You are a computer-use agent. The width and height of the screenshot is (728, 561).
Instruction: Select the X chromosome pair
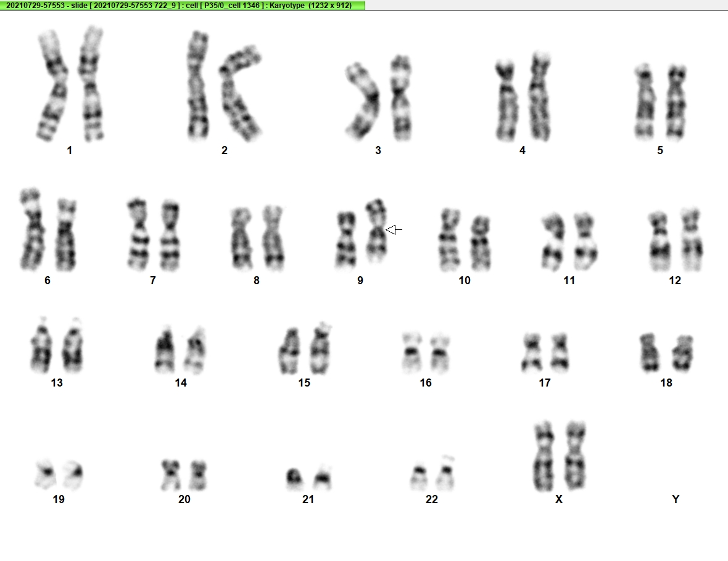[x=560, y=456]
